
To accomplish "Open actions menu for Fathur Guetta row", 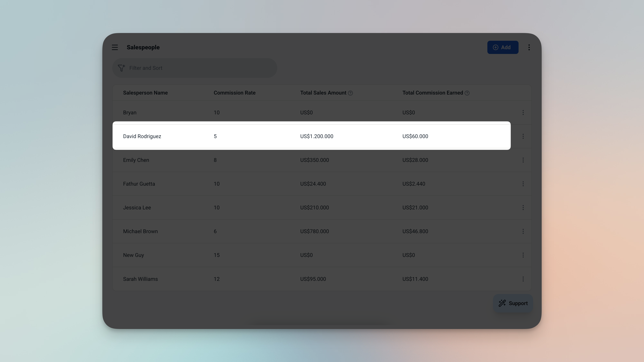I will coord(523,183).
